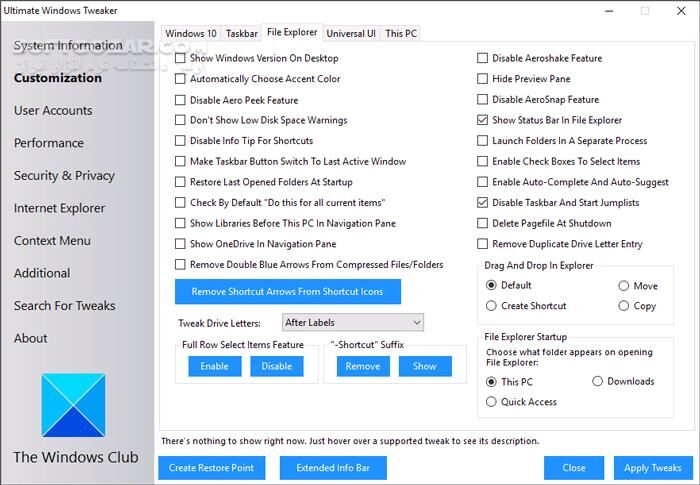Enable Show Windows Version On Desktop checkbox

click(181, 58)
